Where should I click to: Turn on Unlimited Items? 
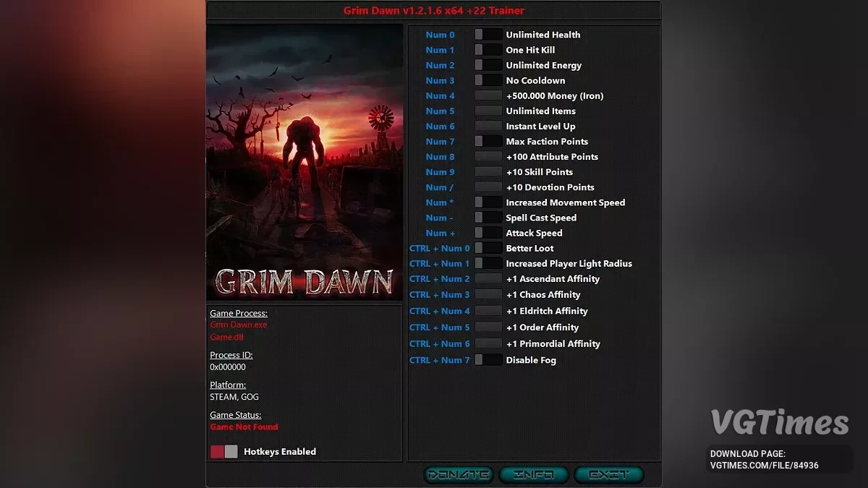pos(488,111)
